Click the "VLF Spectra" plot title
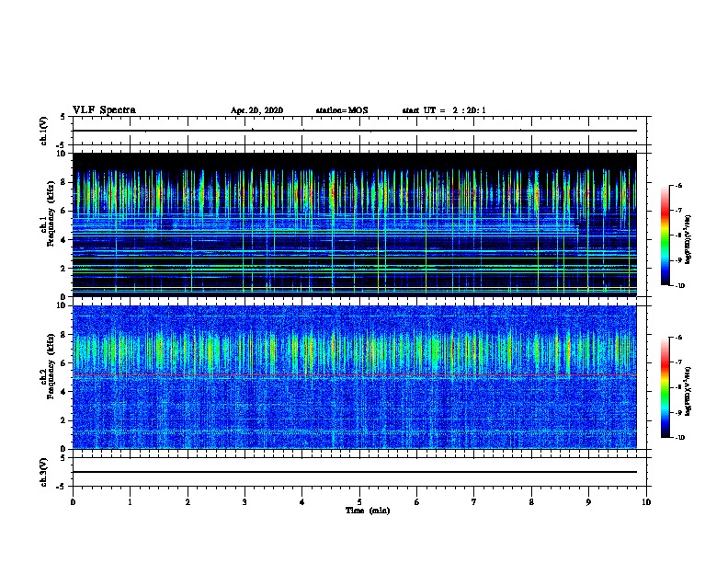Image resolution: width=728 pixels, height=563 pixels. click(104, 110)
